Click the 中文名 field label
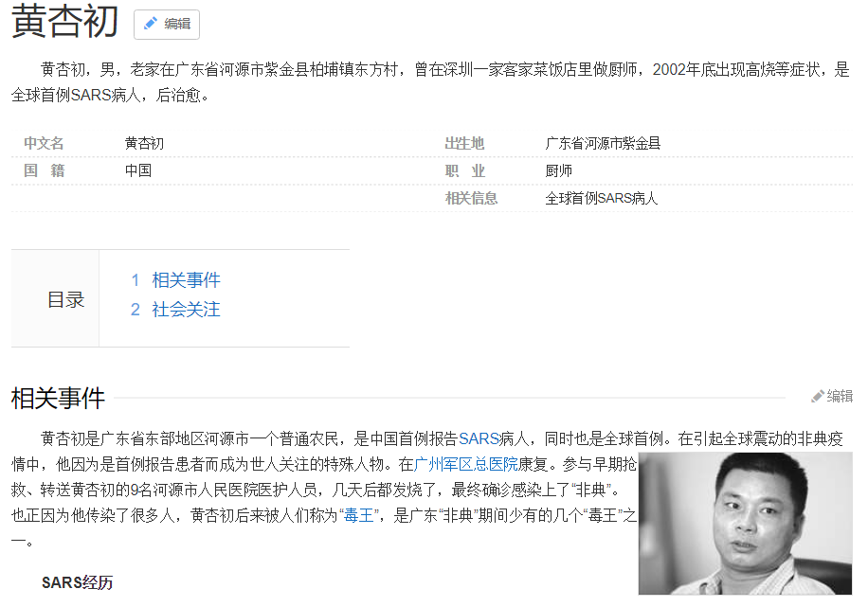This screenshot has width=868, height=607. pyautogui.click(x=44, y=143)
